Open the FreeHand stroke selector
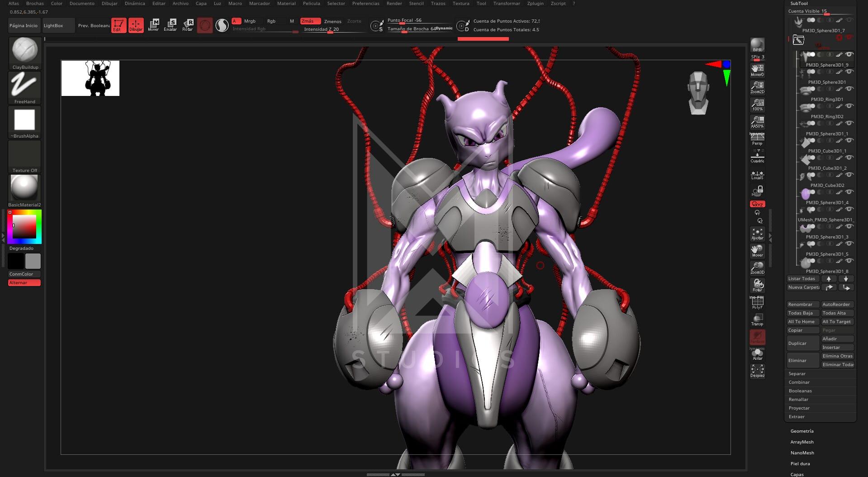 tap(25, 85)
